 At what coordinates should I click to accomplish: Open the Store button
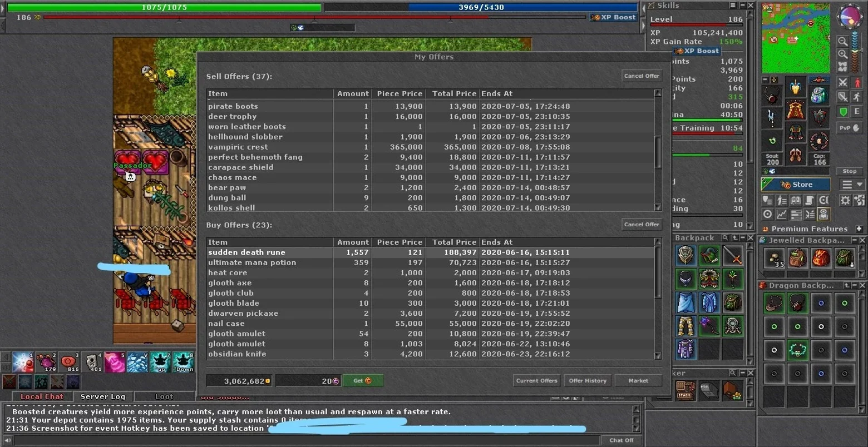coord(795,185)
